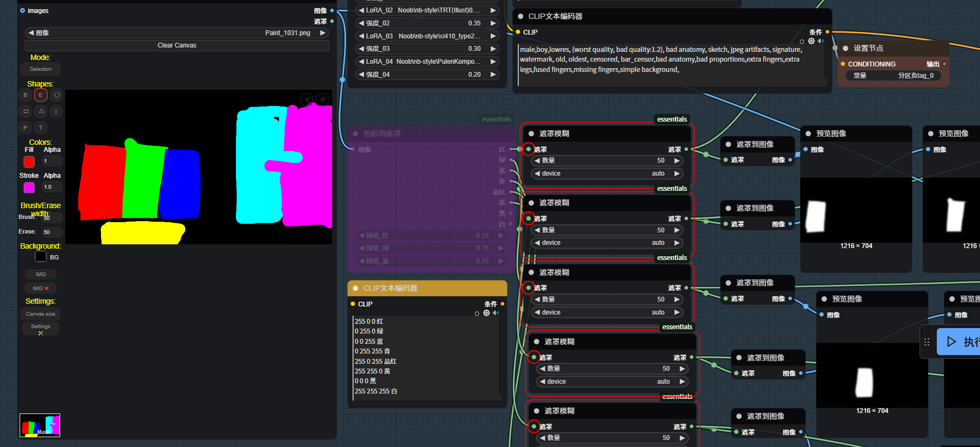Open gear settings in gold CLIP文本编码器 node

coord(486,313)
